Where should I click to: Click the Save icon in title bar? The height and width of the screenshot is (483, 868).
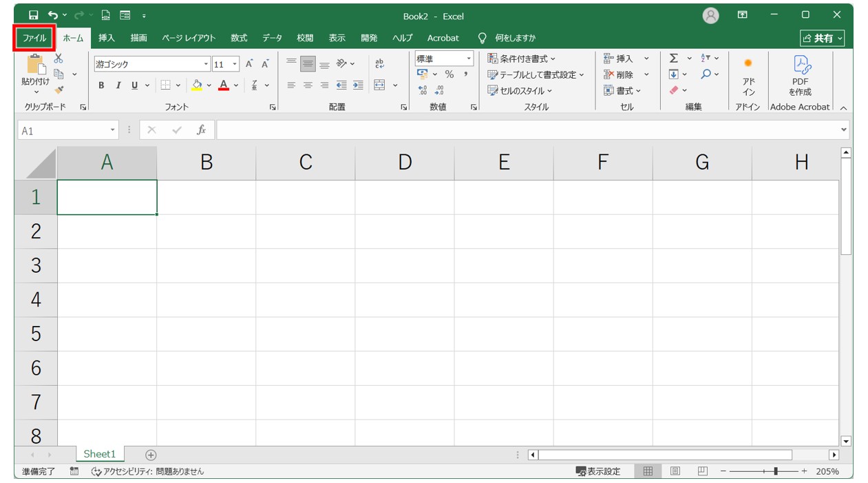pos(34,15)
